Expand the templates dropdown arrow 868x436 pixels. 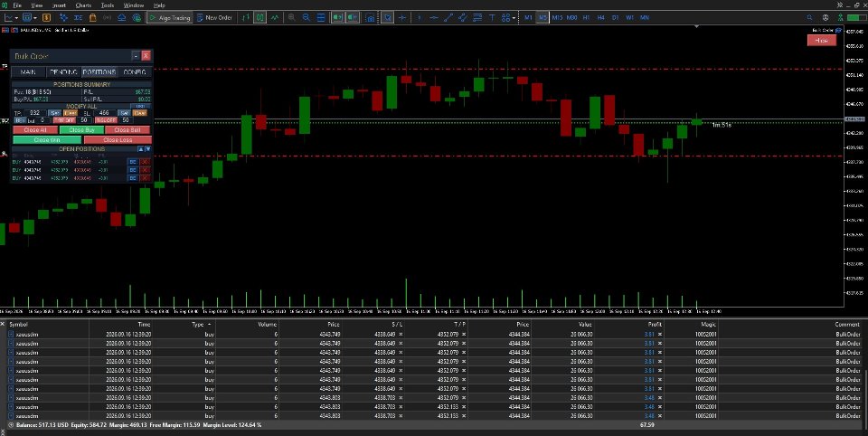coord(35,18)
